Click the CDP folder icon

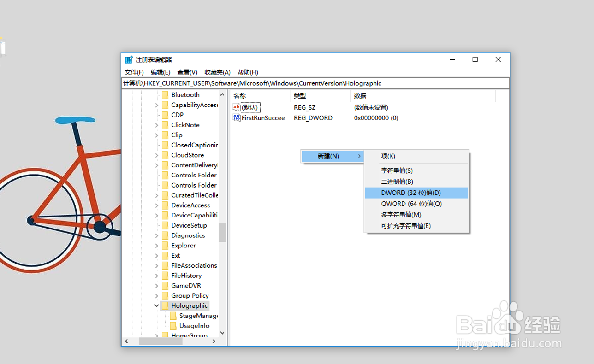(x=165, y=115)
